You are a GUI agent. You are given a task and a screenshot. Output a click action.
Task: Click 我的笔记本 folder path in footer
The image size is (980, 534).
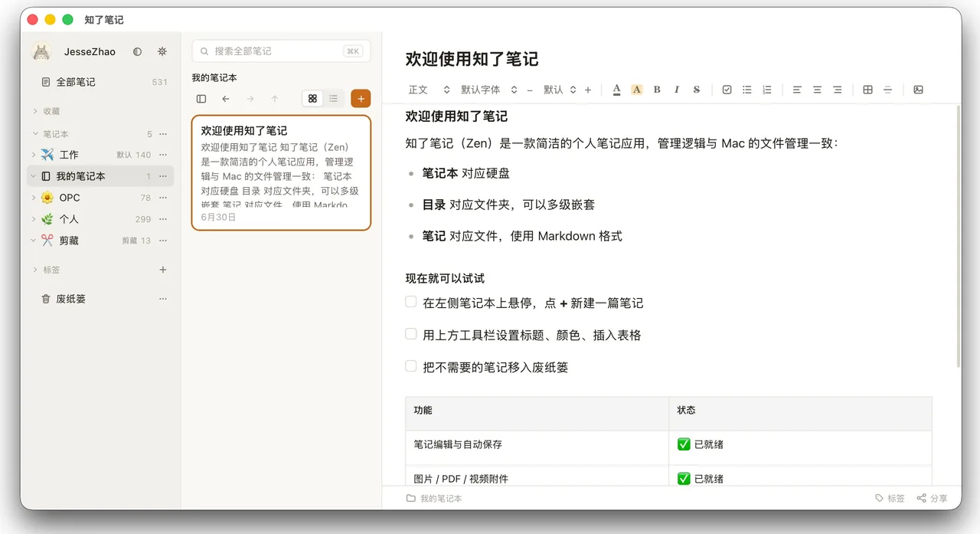(x=434, y=498)
